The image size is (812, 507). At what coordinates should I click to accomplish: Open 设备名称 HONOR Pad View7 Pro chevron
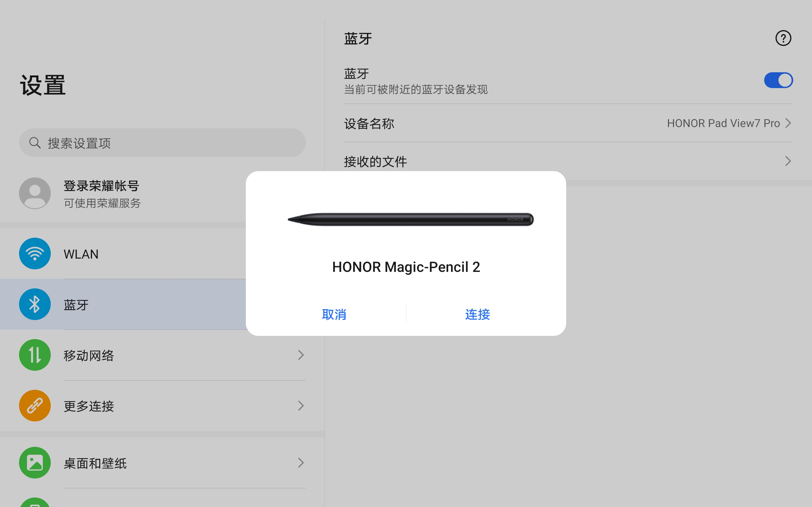pyautogui.click(x=788, y=123)
